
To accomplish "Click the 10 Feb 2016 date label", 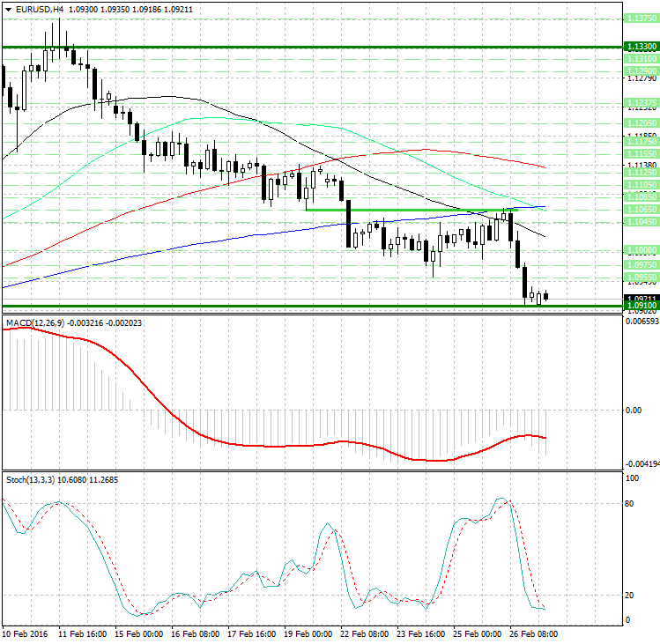I will point(26,634).
